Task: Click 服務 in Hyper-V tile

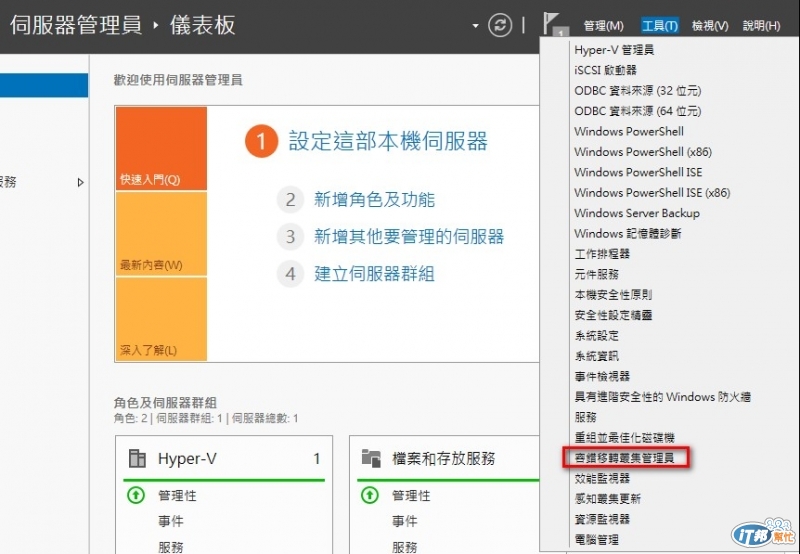Action: coord(170,547)
